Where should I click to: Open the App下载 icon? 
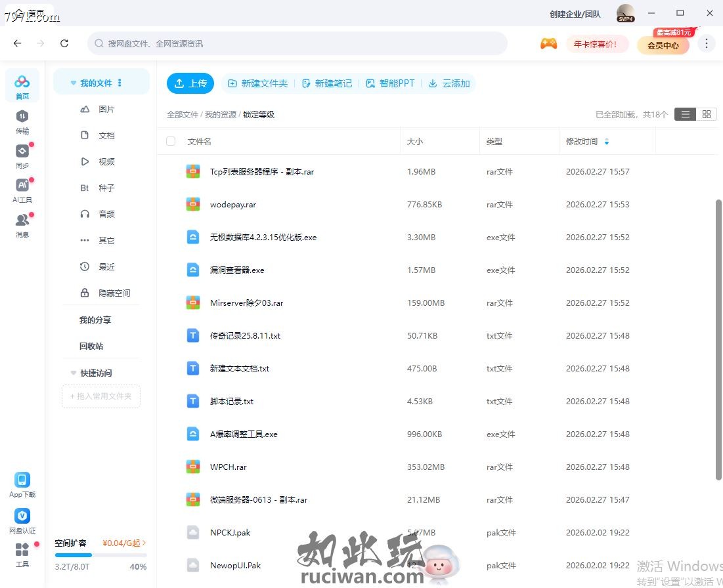click(x=22, y=485)
